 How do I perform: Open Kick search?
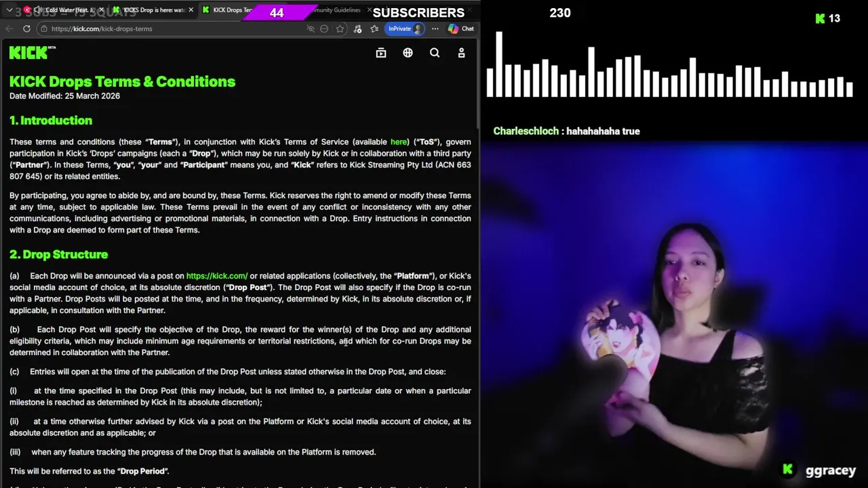click(x=435, y=53)
